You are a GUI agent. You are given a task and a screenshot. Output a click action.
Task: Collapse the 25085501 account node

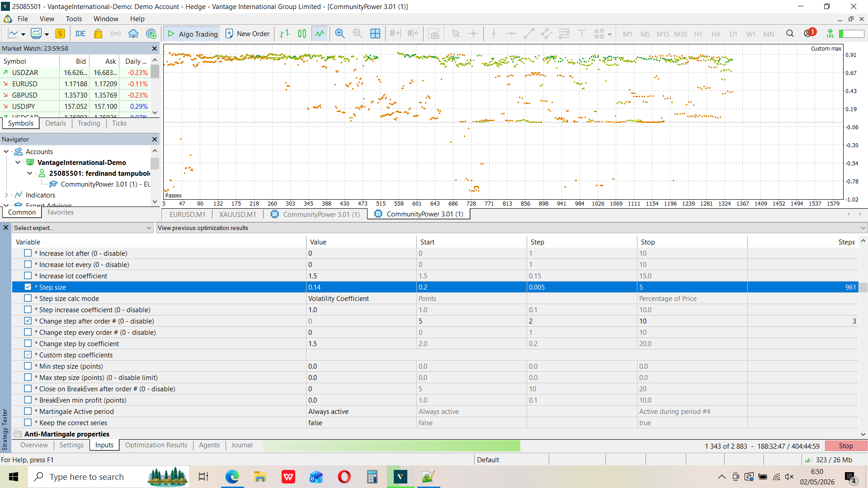(30, 174)
